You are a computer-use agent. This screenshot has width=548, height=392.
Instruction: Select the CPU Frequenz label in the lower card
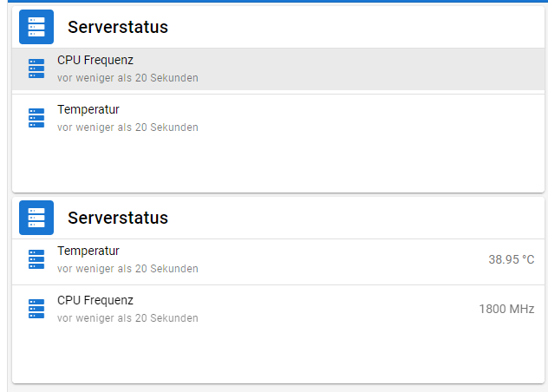95,300
